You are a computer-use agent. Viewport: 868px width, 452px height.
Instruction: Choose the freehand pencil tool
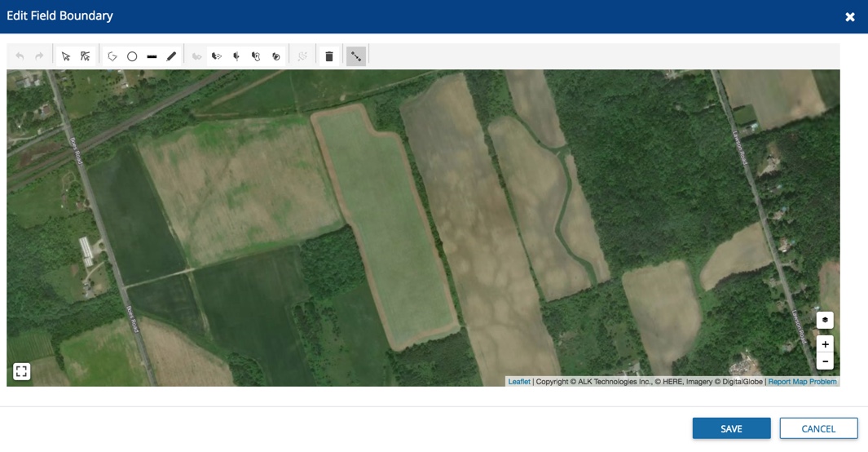click(x=171, y=56)
